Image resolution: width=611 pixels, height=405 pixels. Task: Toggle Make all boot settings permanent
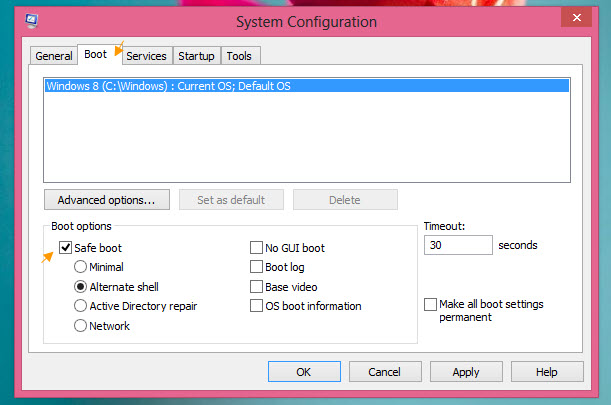click(x=430, y=304)
